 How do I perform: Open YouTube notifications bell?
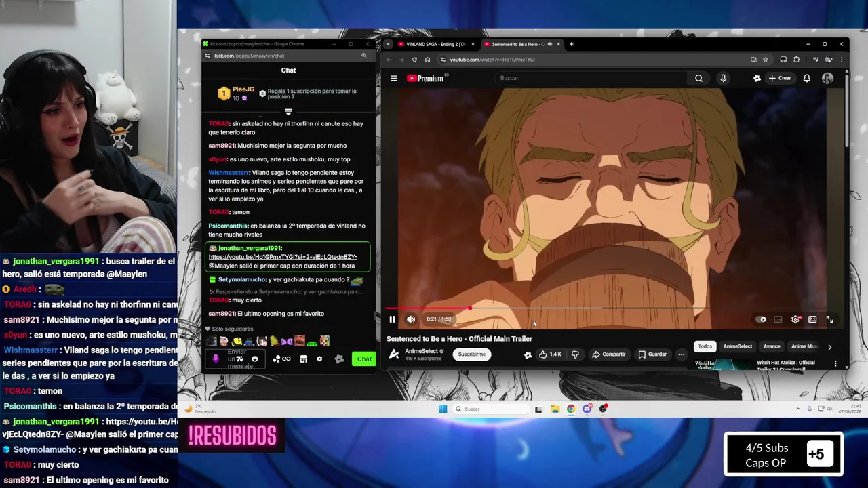806,79
